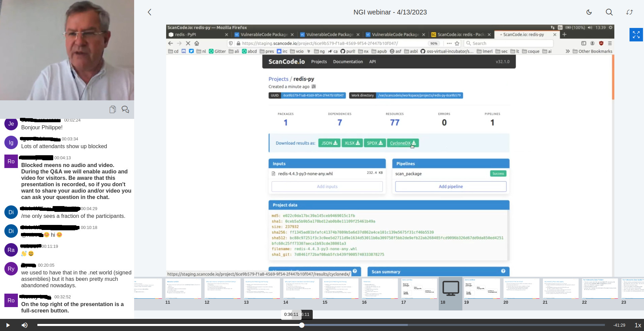Click the Success status badge

498,173
